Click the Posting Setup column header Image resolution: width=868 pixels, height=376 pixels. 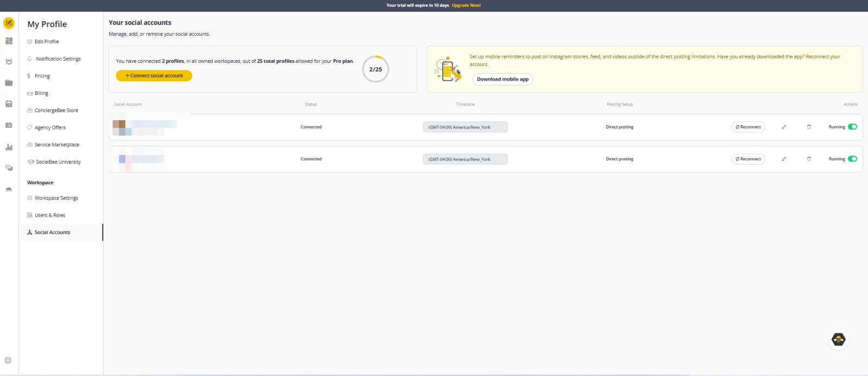pyautogui.click(x=620, y=104)
